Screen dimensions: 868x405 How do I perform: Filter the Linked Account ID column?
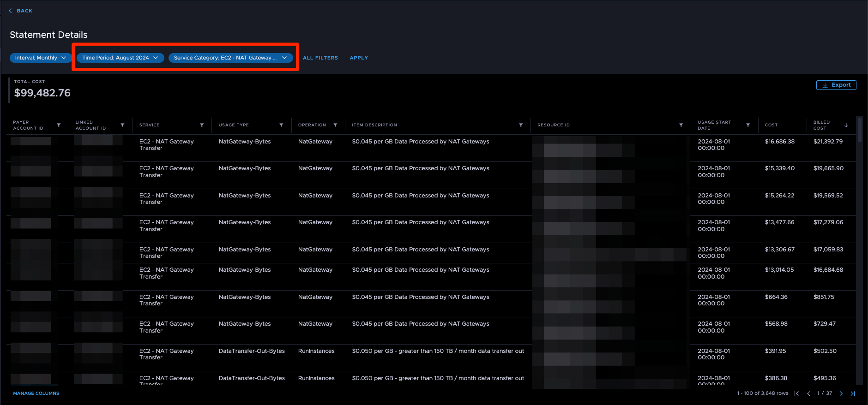pyautogui.click(x=122, y=125)
